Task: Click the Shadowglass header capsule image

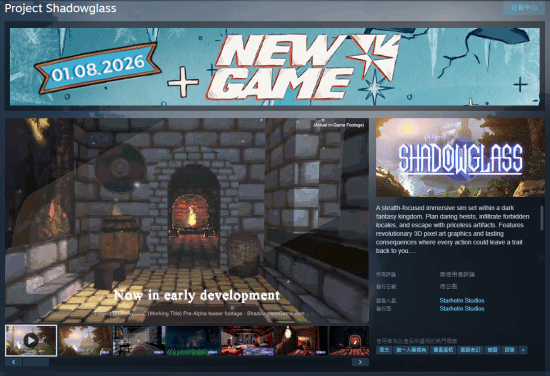Action: click(460, 157)
